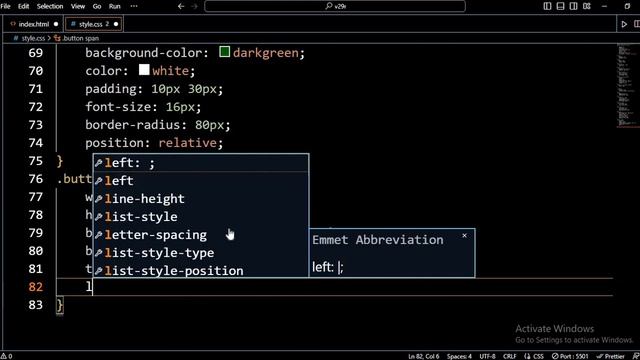Click the command center search box

335,6
